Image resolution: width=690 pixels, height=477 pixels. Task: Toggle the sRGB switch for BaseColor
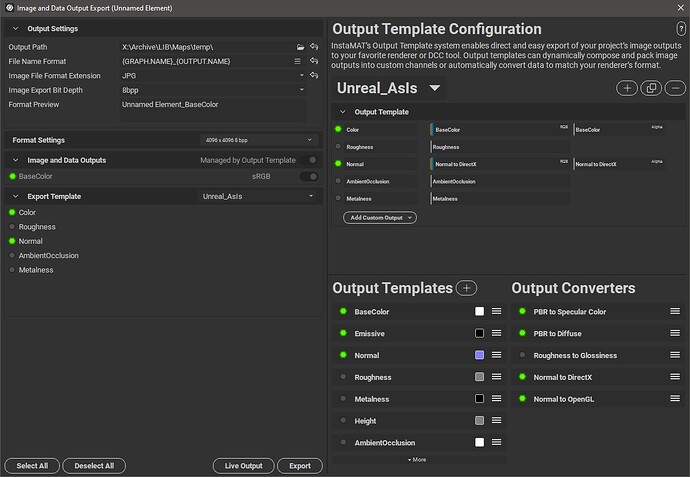[x=313, y=176]
